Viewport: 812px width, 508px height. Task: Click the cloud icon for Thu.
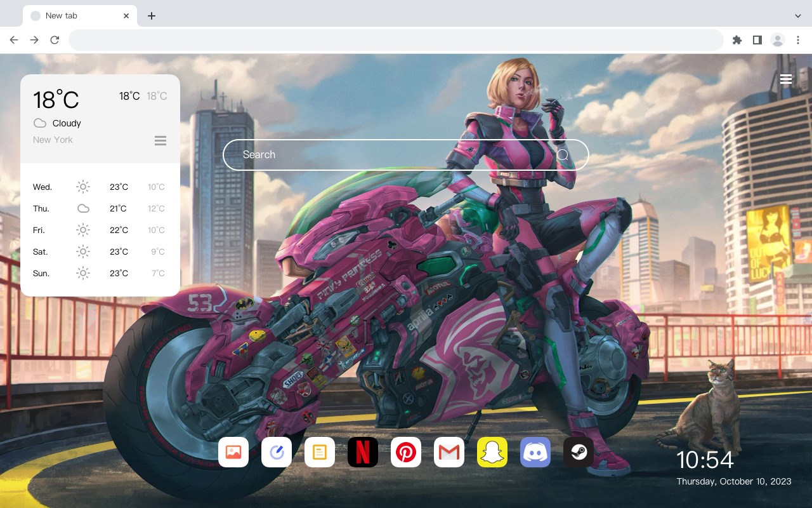click(x=83, y=208)
